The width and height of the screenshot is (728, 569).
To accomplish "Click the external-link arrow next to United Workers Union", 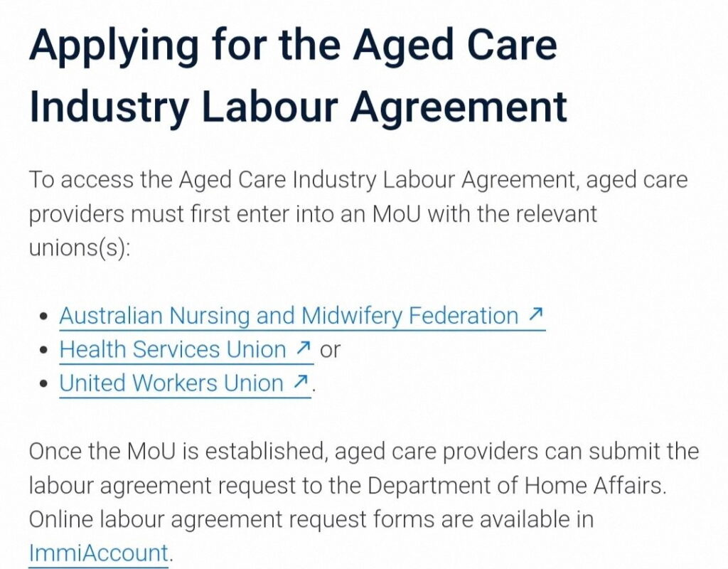I will (301, 383).
